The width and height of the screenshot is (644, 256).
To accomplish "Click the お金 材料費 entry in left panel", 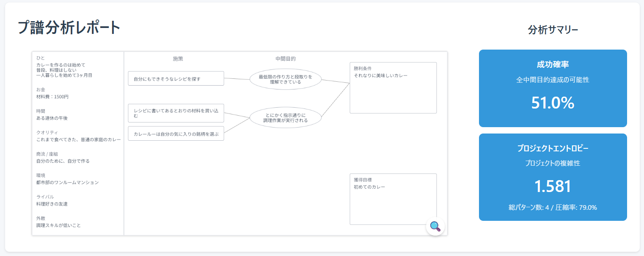I will point(52,93).
